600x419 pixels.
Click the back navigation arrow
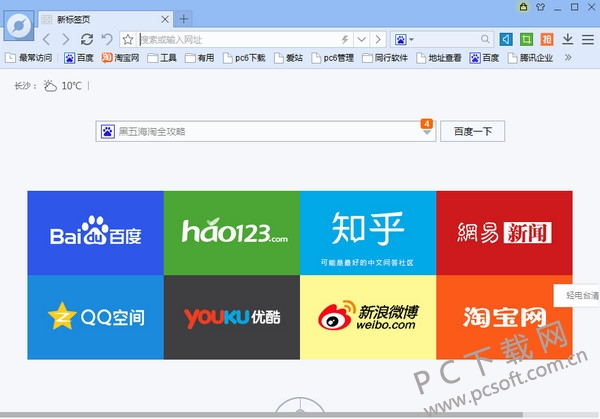47,39
